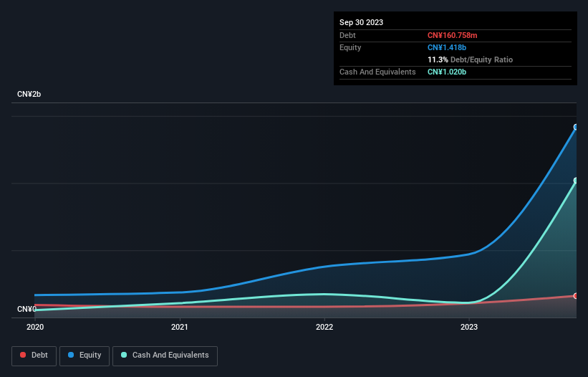This screenshot has width=588, height=377.
Task: Toggle Cash And Equivalents legend button
Action: 165,355
